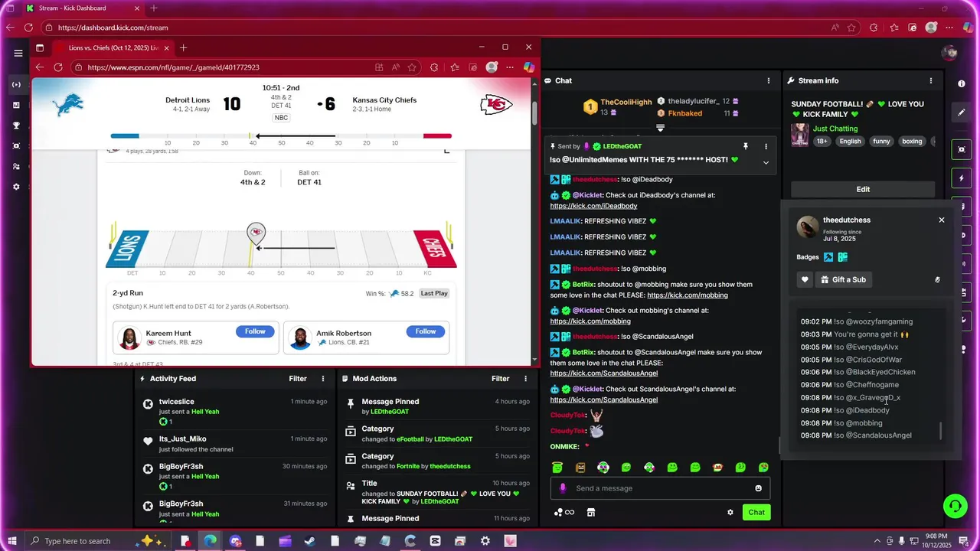The height and width of the screenshot is (551, 980).
Task: Open the achievements trophy in Kick sidebar
Action: click(16, 126)
